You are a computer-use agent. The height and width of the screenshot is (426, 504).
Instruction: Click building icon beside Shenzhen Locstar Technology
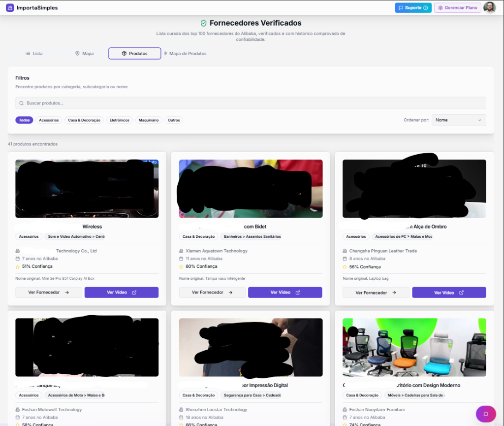(x=181, y=410)
